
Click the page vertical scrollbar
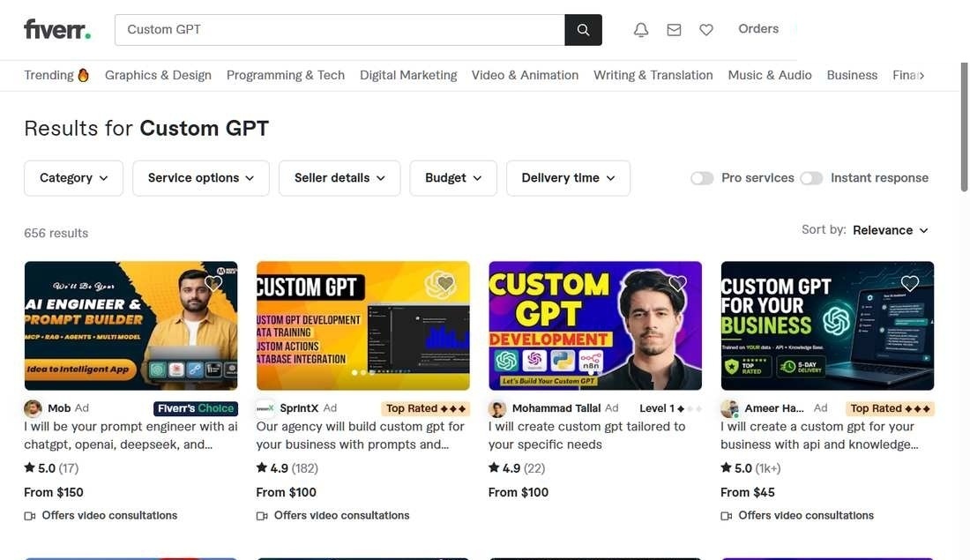(x=964, y=127)
